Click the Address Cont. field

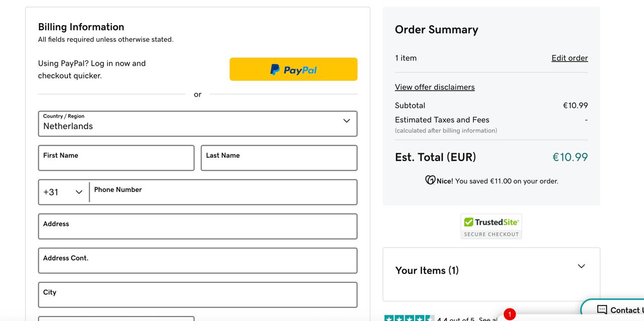[198, 260]
